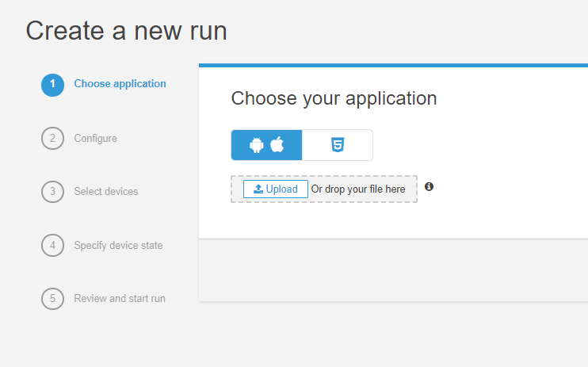Open the info icon beside the file drop zone
This screenshot has height=367, width=588.
click(429, 186)
